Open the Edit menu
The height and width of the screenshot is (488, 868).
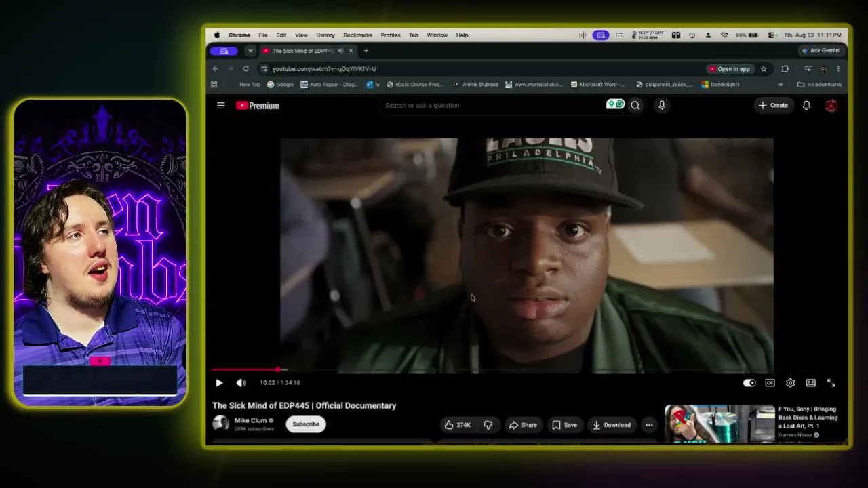(x=281, y=35)
